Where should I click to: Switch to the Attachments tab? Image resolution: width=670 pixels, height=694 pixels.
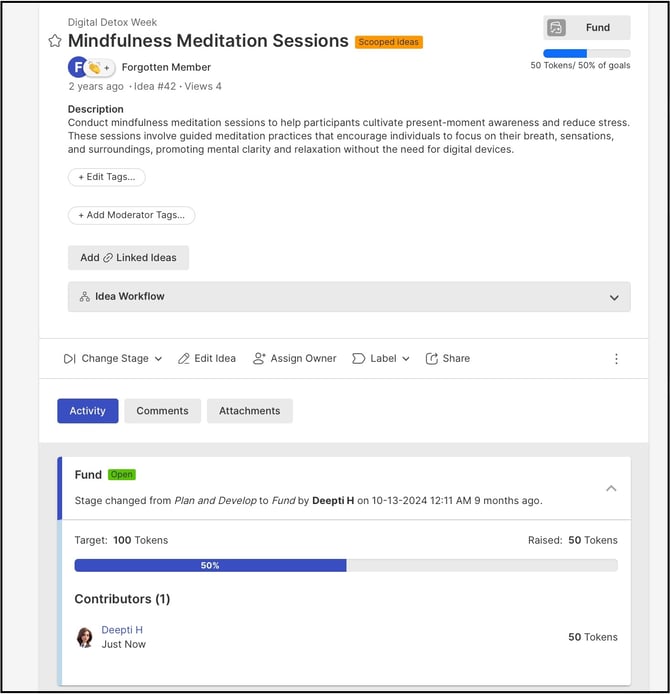249,411
